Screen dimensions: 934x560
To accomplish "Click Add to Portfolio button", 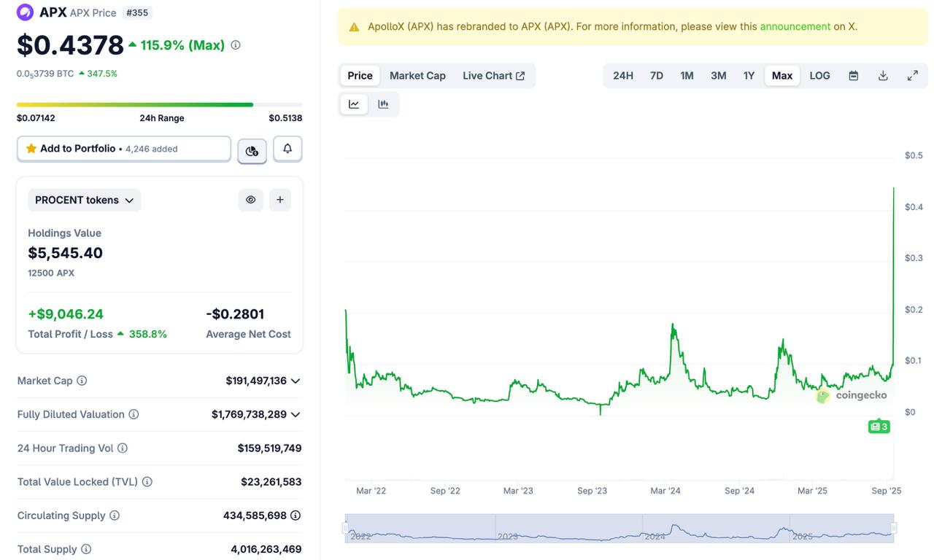I will pos(124,149).
